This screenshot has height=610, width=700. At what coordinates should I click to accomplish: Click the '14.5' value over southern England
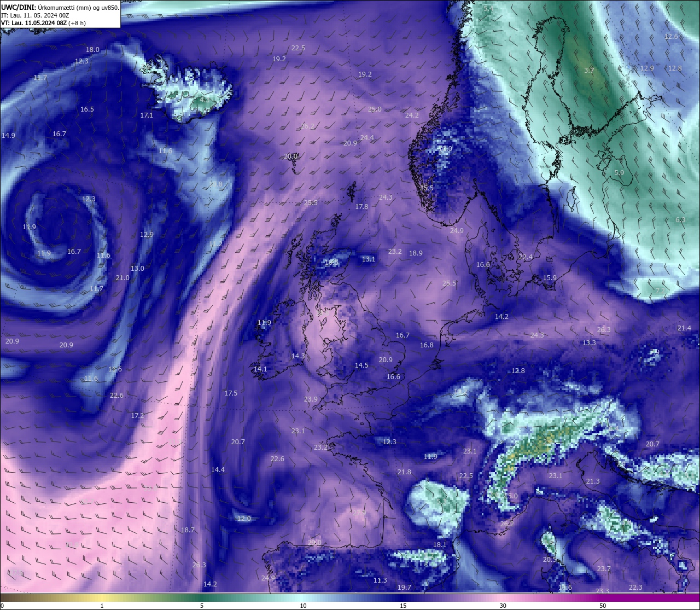[x=361, y=365]
